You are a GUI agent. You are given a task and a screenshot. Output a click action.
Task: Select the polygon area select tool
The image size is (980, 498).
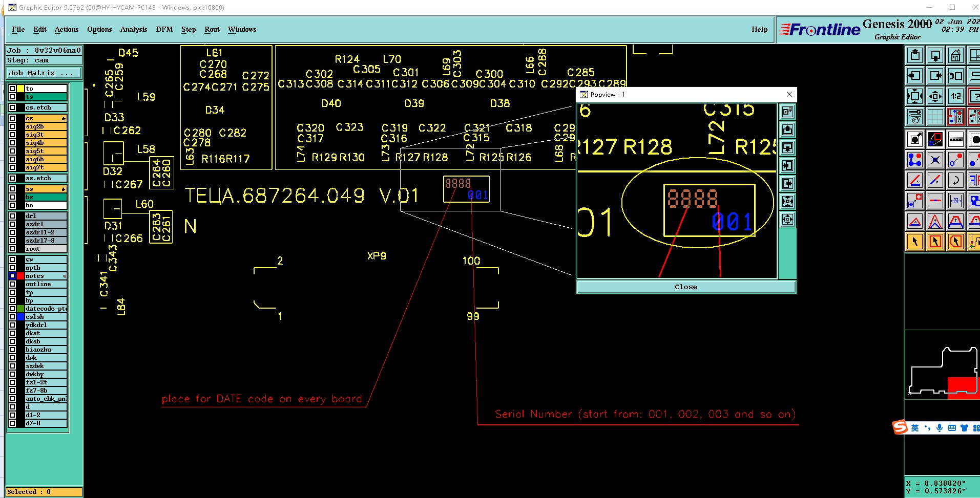pos(956,241)
